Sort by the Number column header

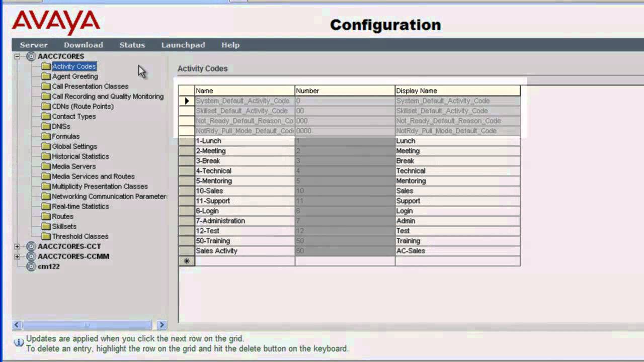(x=345, y=90)
